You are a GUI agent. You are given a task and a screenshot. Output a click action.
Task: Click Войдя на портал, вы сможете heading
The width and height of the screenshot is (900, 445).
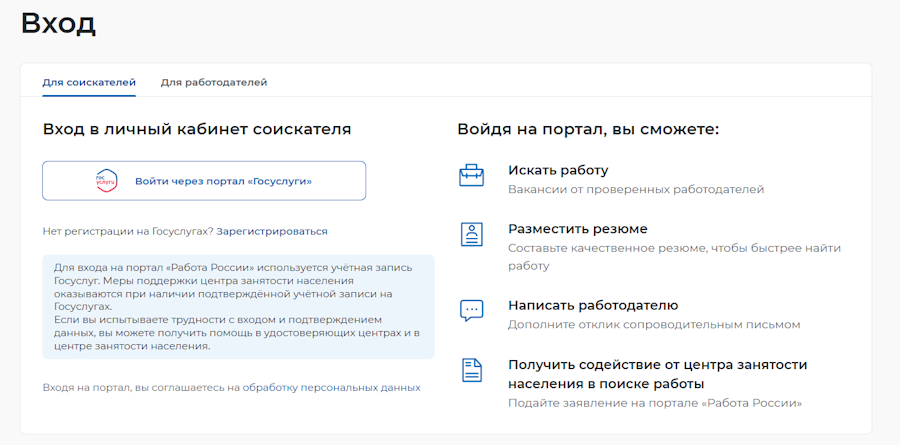[588, 129]
